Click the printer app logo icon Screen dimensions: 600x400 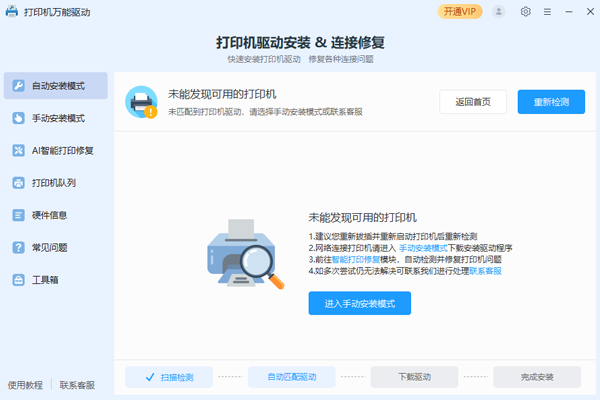[x=12, y=11]
